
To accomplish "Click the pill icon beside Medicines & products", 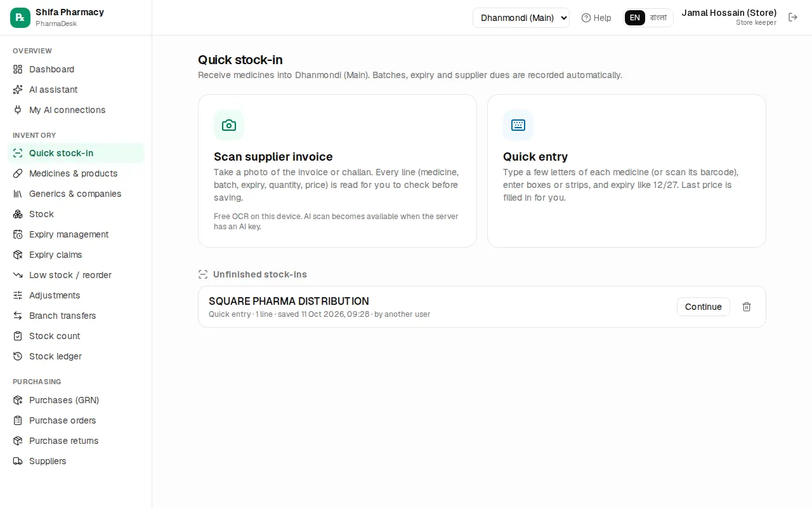I will (18, 173).
